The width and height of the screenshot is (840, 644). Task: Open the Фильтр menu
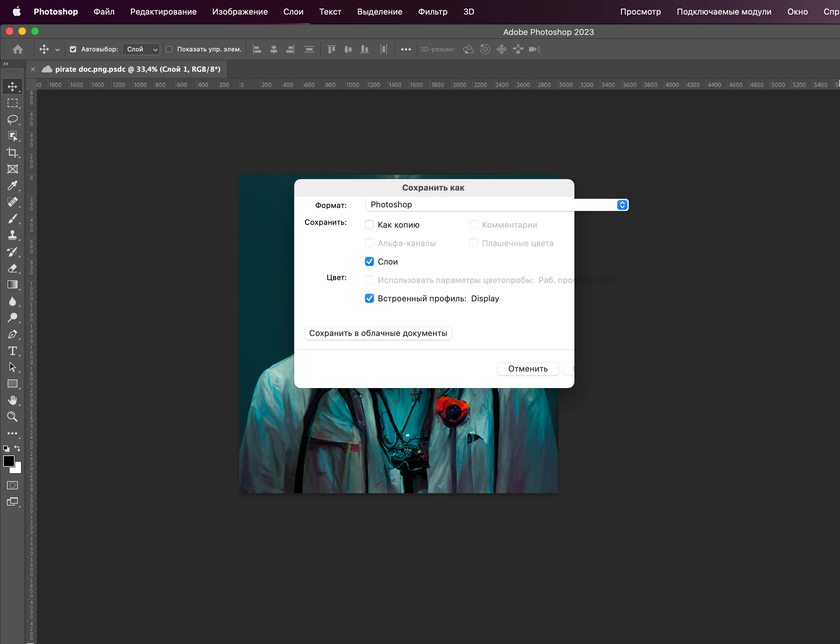coord(432,11)
